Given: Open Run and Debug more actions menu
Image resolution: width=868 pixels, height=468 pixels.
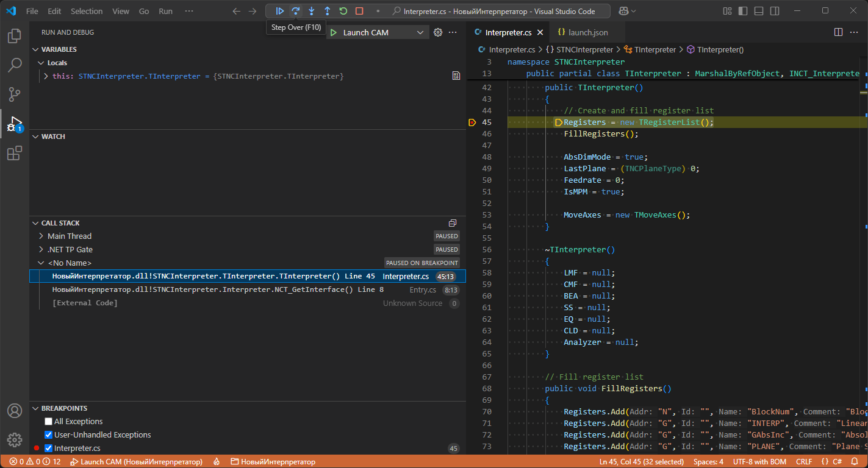Looking at the screenshot, I should coord(453,32).
